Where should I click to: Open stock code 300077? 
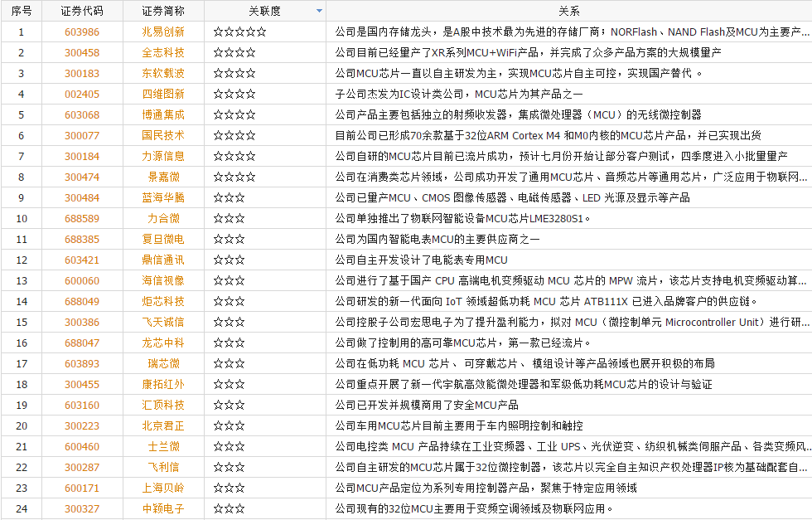tap(82, 135)
